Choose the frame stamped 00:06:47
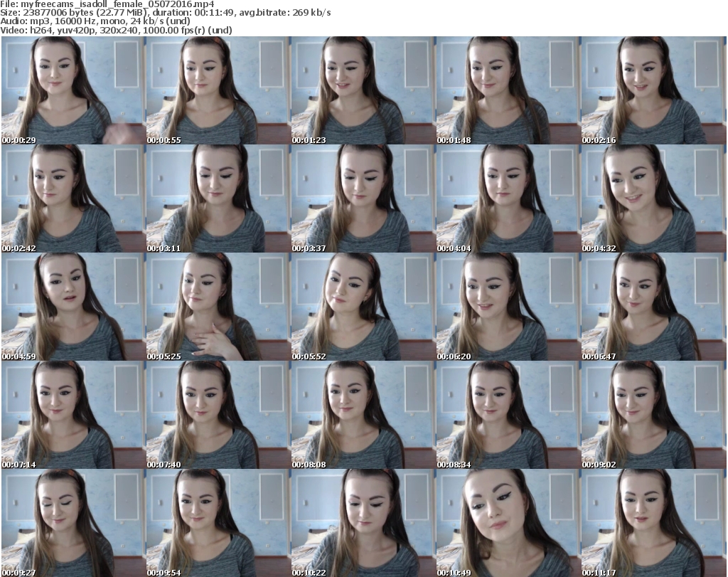This screenshot has width=728, height=577. click(653, 307)
